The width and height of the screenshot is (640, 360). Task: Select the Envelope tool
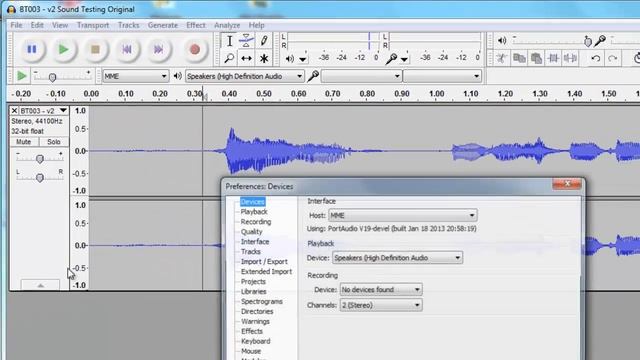point(246,41)
